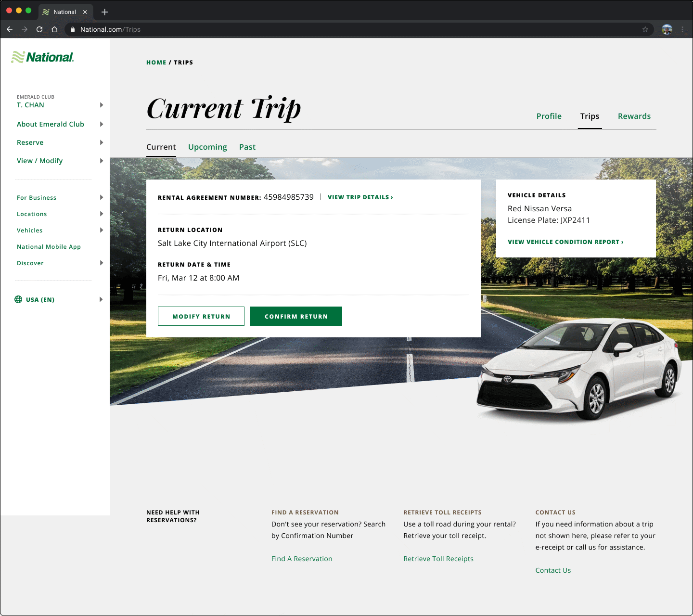The height and width of the screenshot is (616, 693).
Task: Select the Current trips tab
Action: point(161,147)
